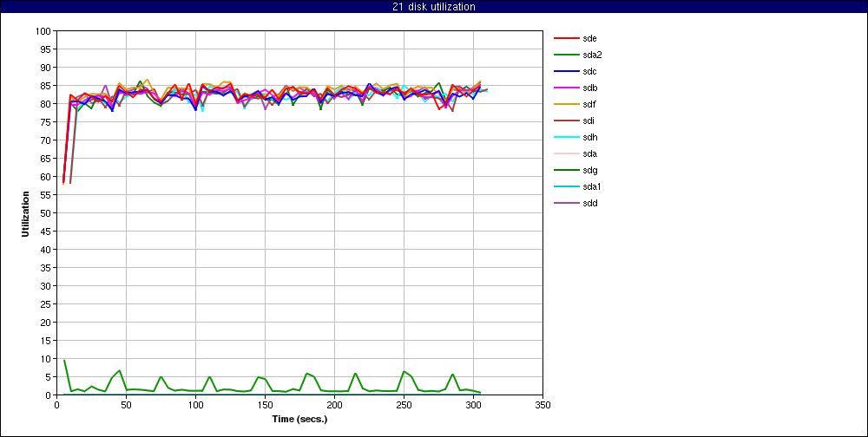Select the sdc legend label

589,71
